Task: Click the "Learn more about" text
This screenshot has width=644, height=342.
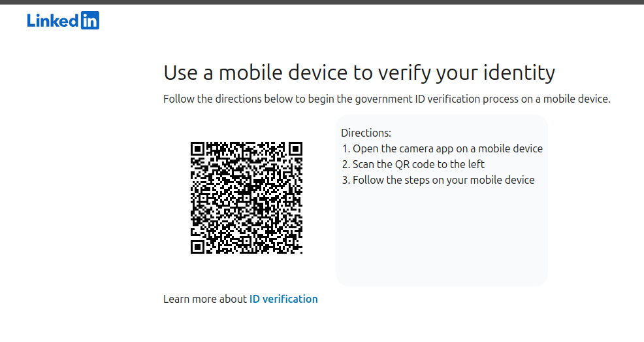Action: (205, 299)
